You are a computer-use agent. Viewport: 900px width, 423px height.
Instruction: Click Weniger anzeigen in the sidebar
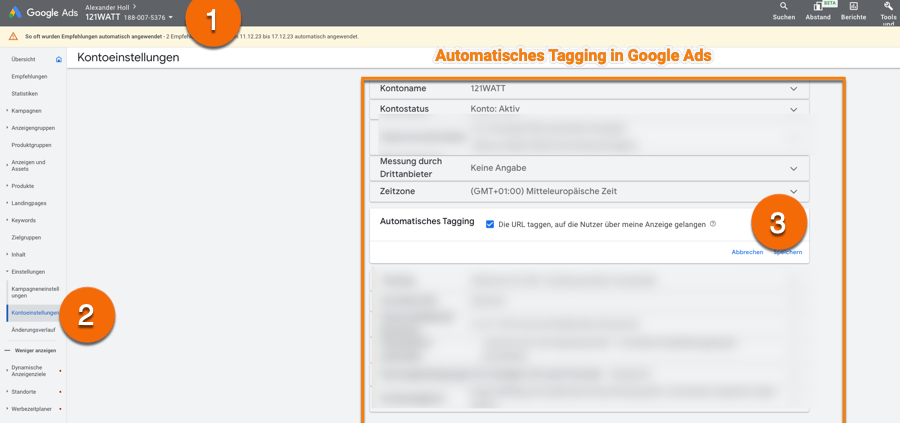(x=35, y=351)
